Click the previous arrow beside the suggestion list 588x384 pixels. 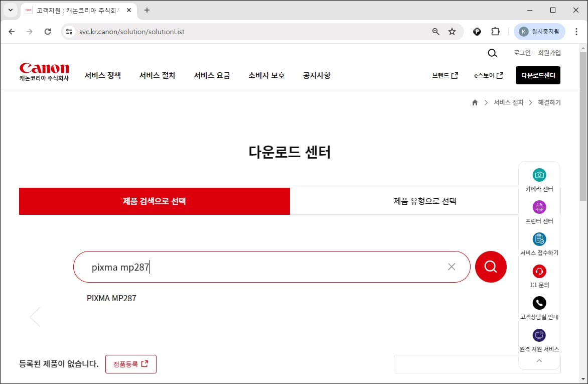(35, 316)
